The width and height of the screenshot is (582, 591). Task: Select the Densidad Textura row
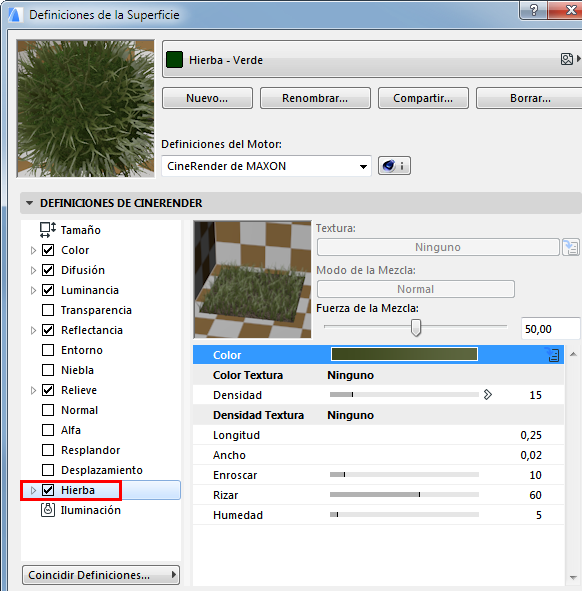pyautogui.click(x=378, y=415)
